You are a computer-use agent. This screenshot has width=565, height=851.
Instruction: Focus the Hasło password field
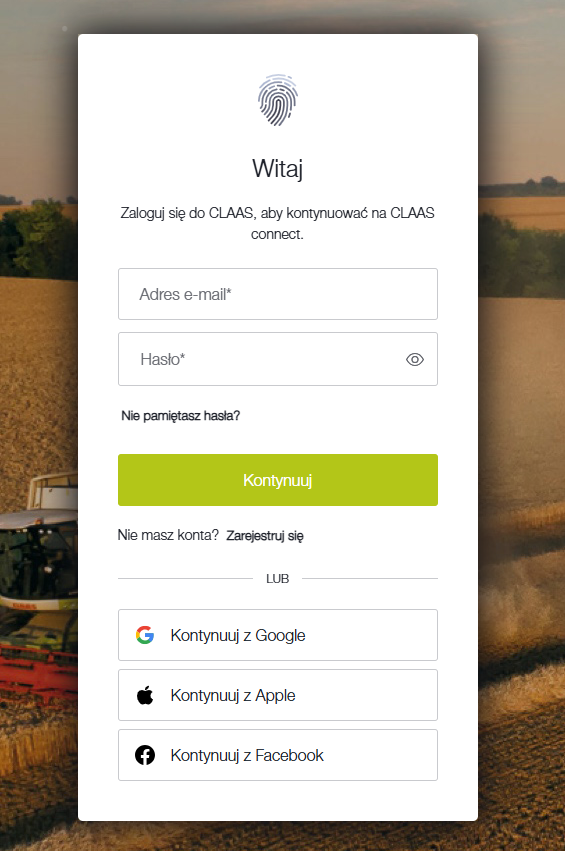pos(278,359)
